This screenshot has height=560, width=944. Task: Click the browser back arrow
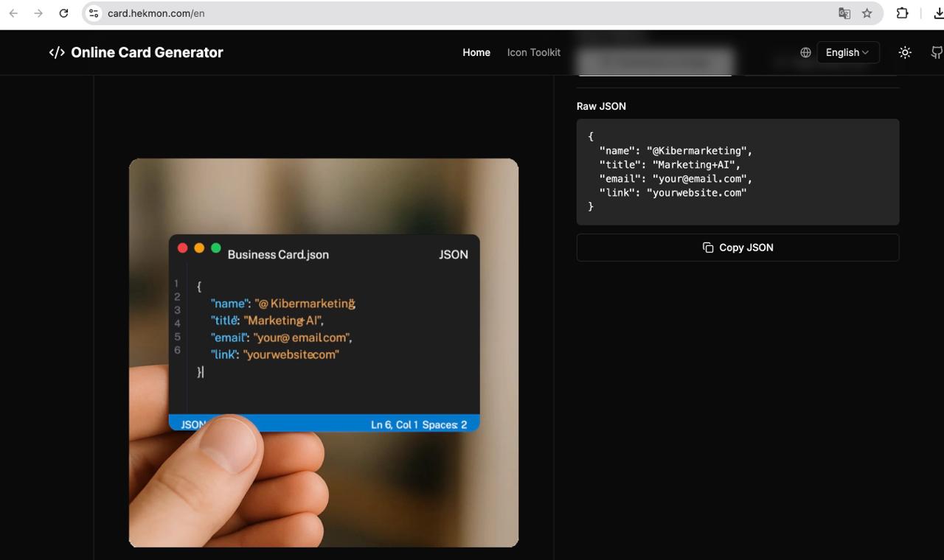(15, 13)
